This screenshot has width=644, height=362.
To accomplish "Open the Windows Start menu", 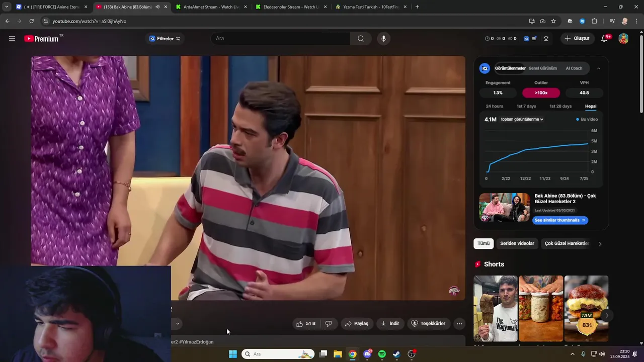I will (233, 354).
